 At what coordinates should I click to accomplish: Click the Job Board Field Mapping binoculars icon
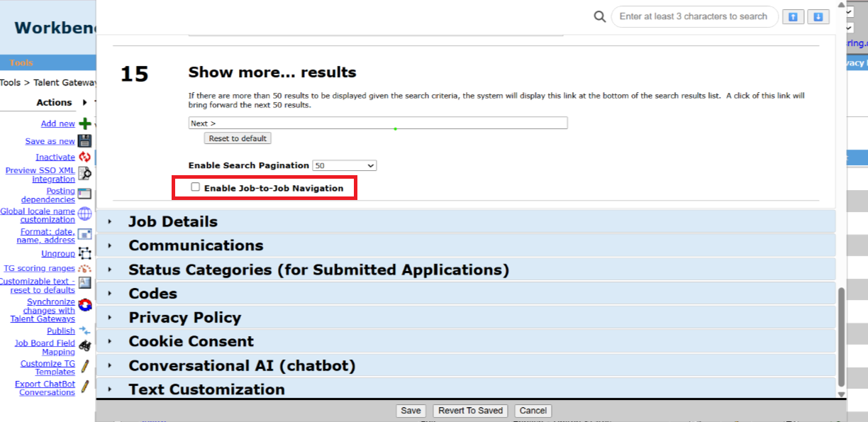[85, 347]
